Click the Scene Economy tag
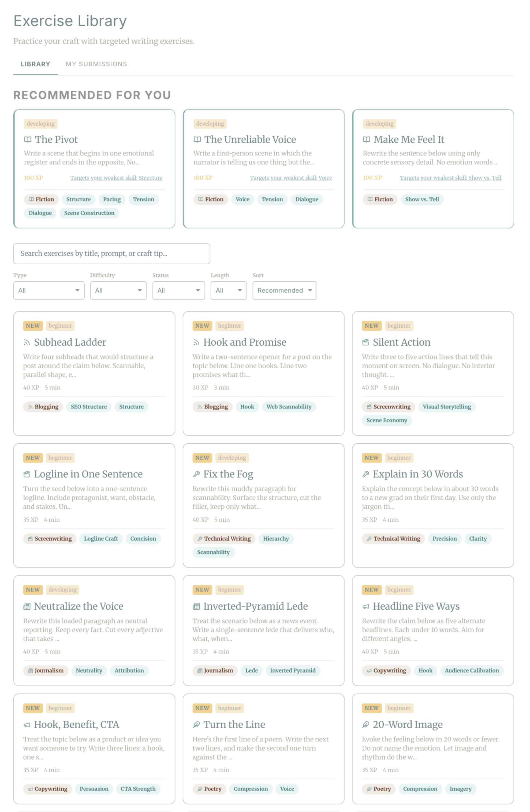530x812 pixels. [x=387, y=420]
